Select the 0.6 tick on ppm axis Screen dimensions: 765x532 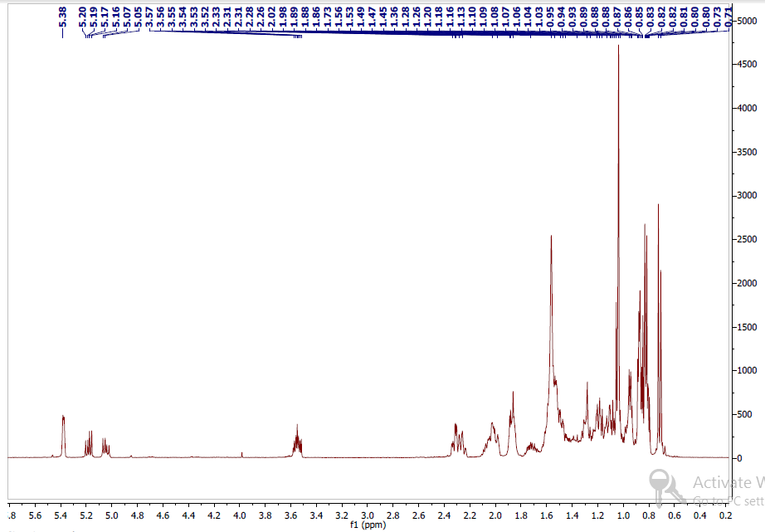(675, 515)
